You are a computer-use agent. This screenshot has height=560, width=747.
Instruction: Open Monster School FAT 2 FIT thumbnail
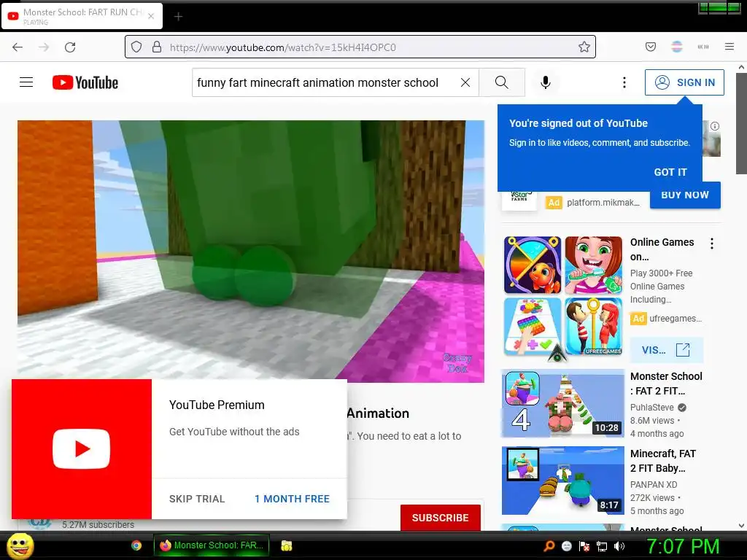pos(562,403)
